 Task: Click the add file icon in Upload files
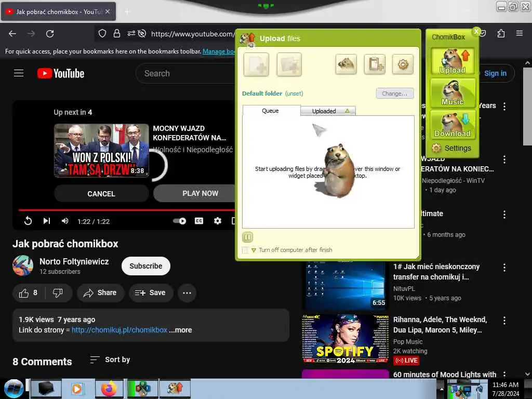[256, 64]
